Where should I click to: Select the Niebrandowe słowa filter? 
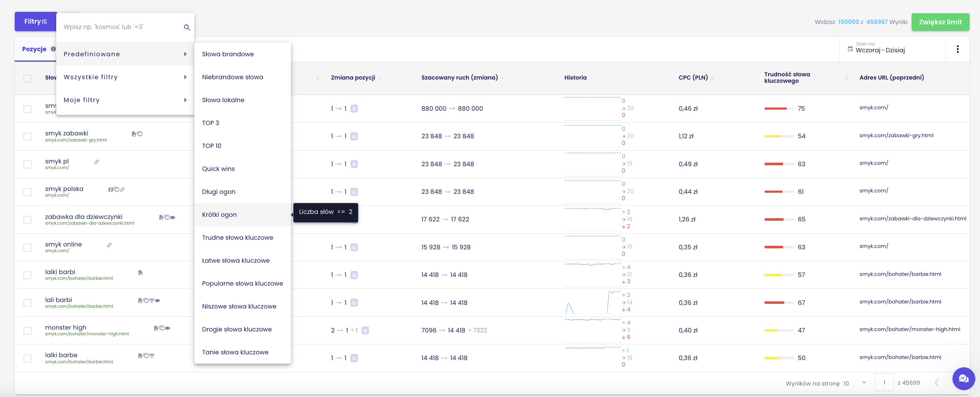pos(242,77)
